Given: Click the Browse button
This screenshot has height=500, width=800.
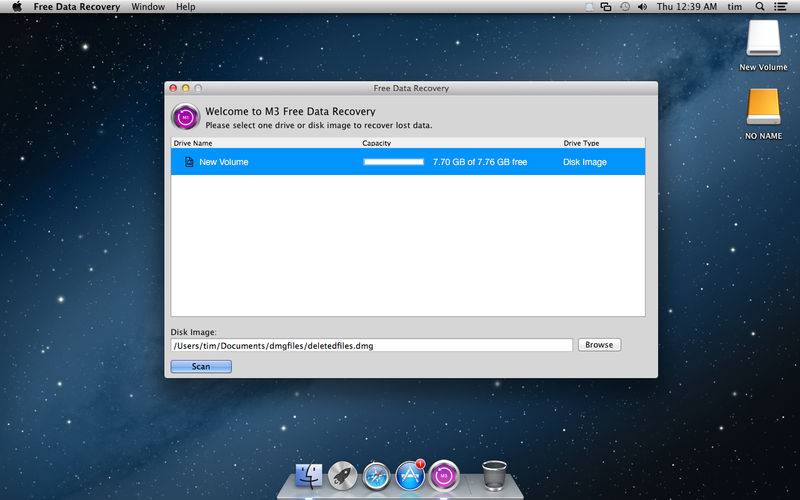Looking at the screenshot, I should pyautogui.click(x=599, y=345).
